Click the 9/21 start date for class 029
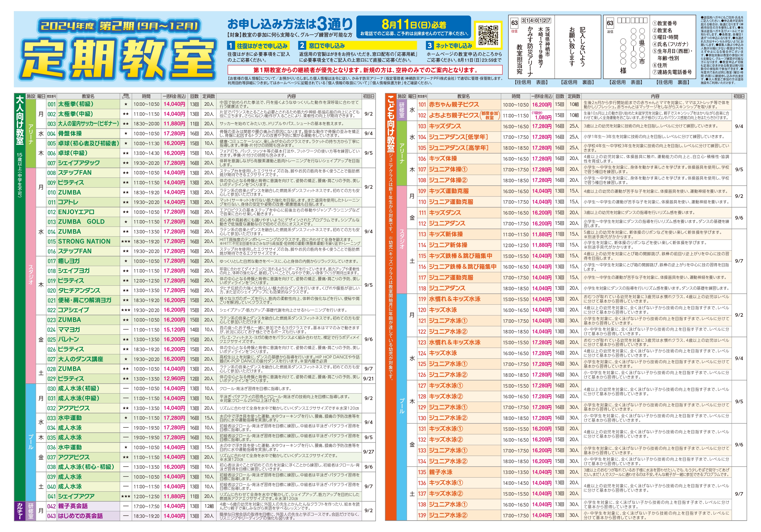The width and height of the screenshot is (761, 532). pyautogui.click(x=368, y=379)
